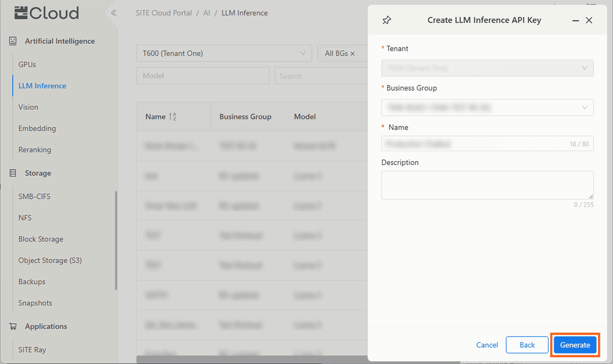Click the Back button
The image size is (613, 364).
tap(527, 345)
